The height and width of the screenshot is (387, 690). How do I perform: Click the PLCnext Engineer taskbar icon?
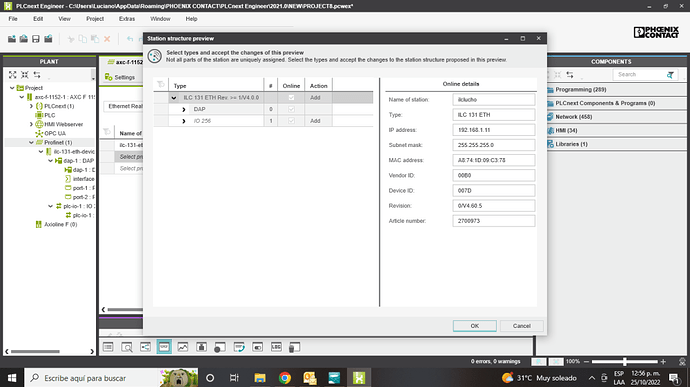359,378
